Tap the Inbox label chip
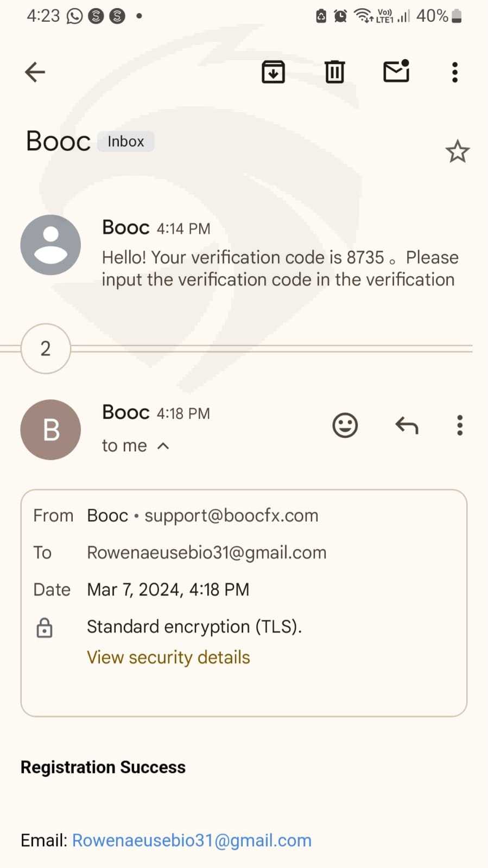Viewport: 488px width, 868px height. point(126,142)
